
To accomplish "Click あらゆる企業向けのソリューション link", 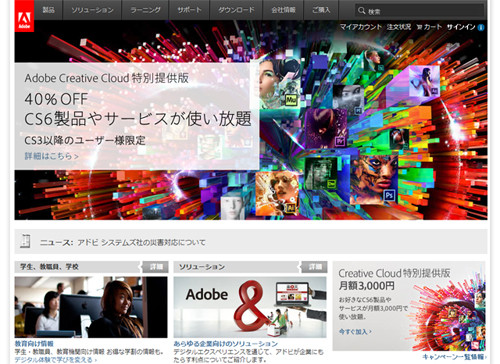I will [x=226, y=344].
